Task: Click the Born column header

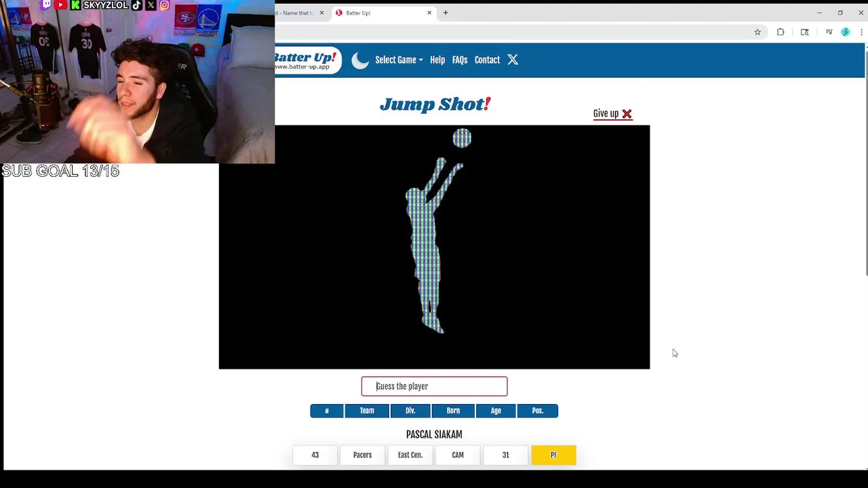Action: [x=453, y=411]
